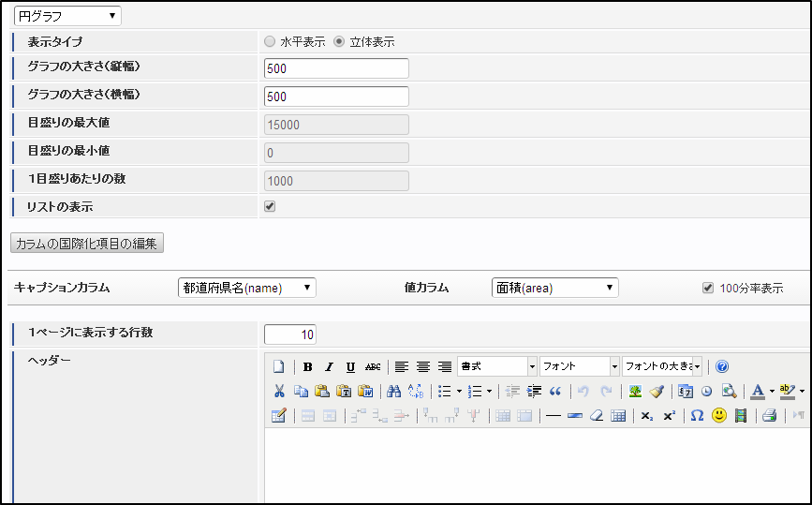Select 立体表示 radio button
The image size is (812, 505).
pyautogui.click(x=339, y=41)
